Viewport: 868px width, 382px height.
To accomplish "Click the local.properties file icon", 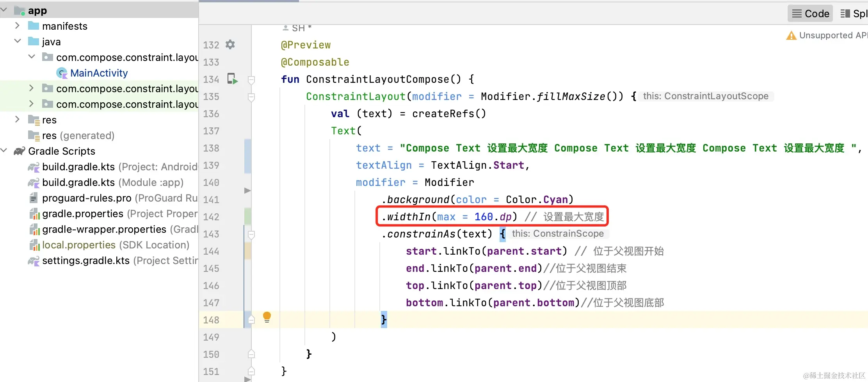I will [x=34, y=245].
